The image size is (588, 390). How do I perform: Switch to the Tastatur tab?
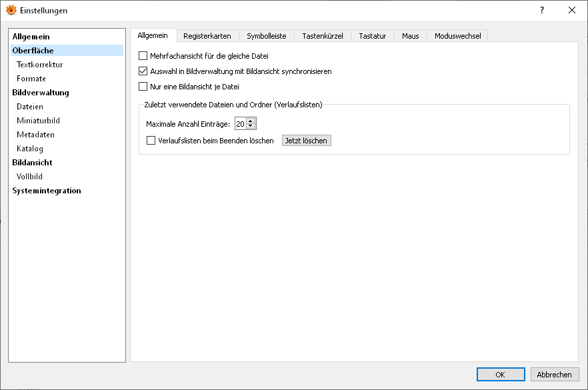pos(373,36)
